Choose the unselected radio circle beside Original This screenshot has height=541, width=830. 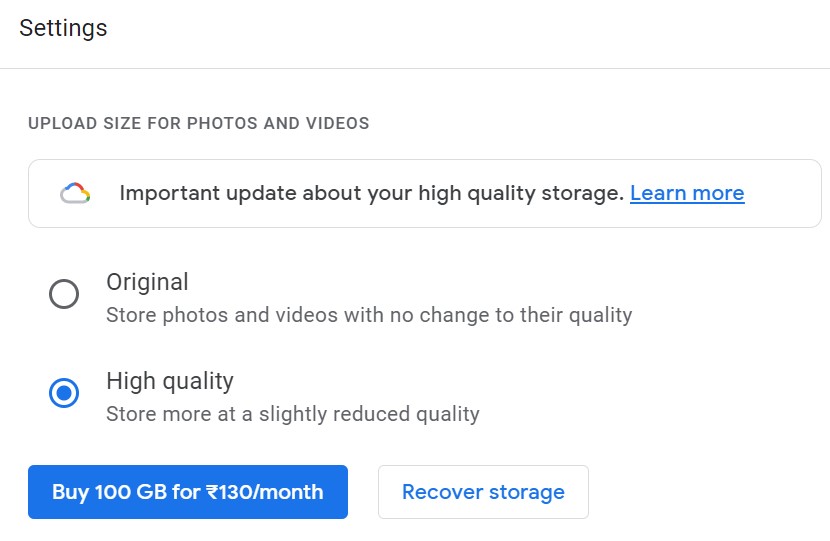pyautogui.click(x=64, y=294)
